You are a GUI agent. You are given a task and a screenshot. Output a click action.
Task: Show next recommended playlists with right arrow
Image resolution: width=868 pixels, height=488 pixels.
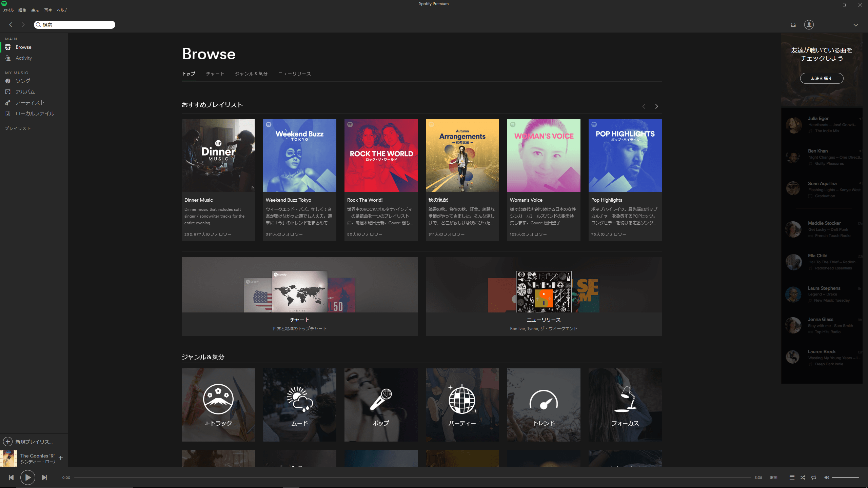click(657, 106)
